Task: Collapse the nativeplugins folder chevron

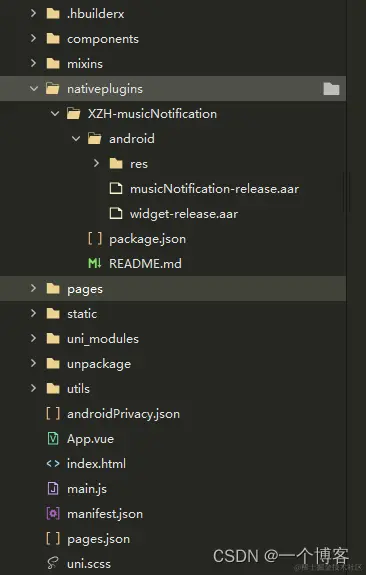Action: [x=34, y=89]
